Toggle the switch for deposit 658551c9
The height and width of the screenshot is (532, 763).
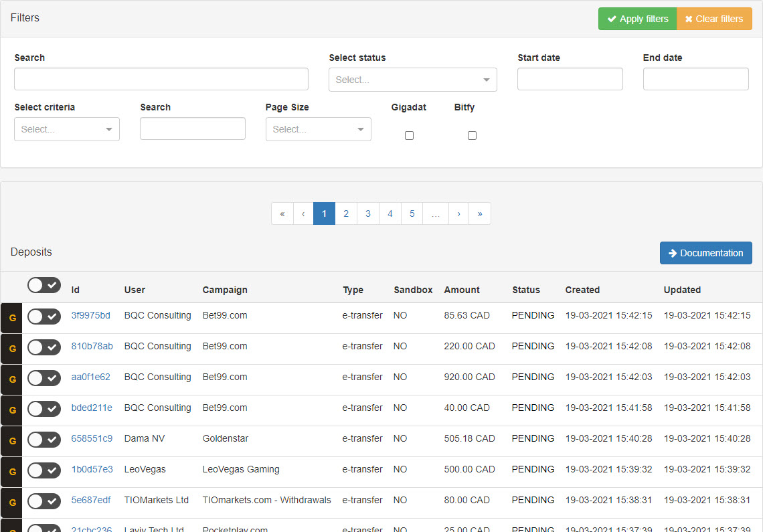[44, 440]
